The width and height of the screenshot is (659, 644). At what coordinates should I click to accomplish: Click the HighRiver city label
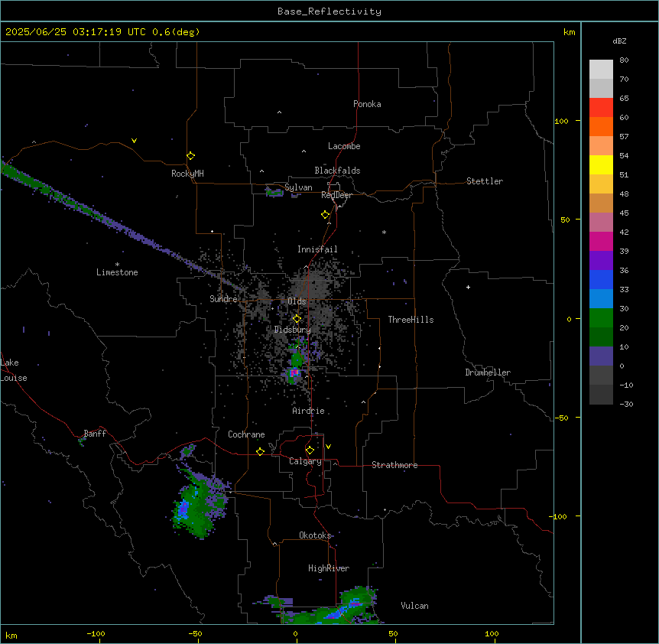329,568
